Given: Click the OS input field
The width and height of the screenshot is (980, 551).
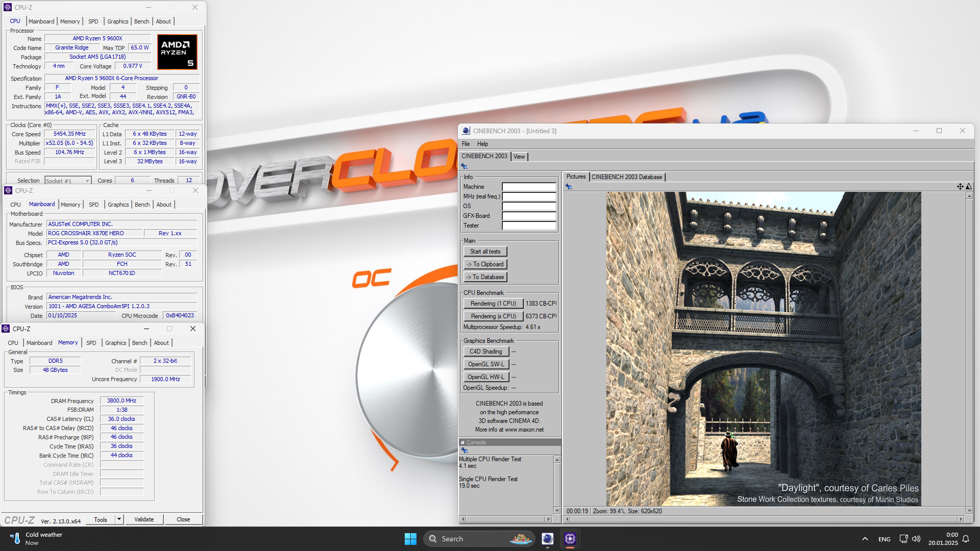Looking at the screenshot, I should 529,206.
